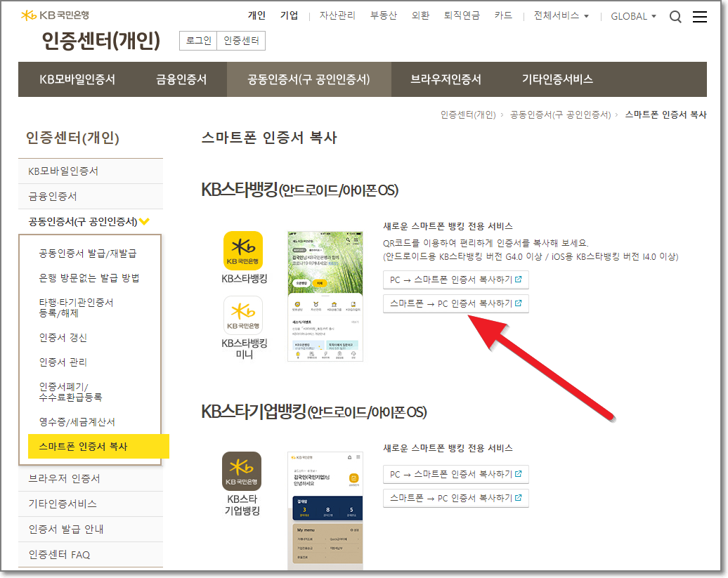This screenshot has height=578, width=728.
Task: Open 인증서 관리 submenu item
Action: click(63, 362)
